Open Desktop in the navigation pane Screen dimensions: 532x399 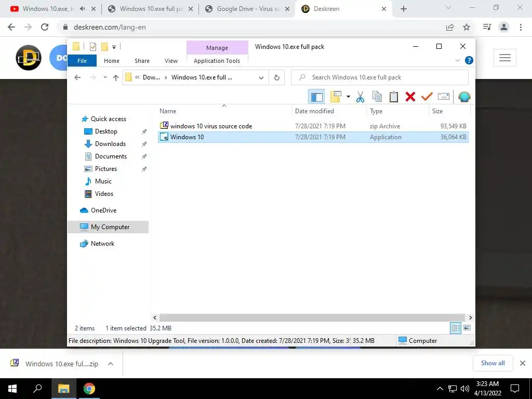106,131
